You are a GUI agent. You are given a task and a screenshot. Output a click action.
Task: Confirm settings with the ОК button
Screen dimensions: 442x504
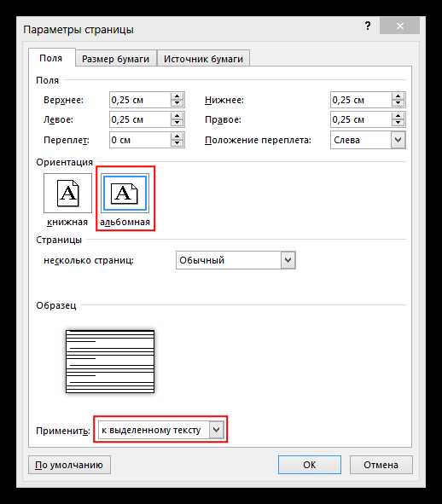click(x=310, y=465)
